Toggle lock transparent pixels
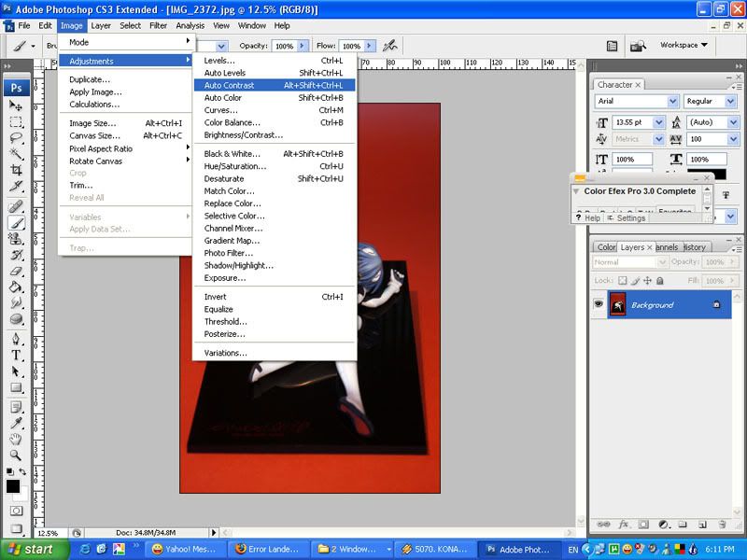747x560 pixels. 622,281
